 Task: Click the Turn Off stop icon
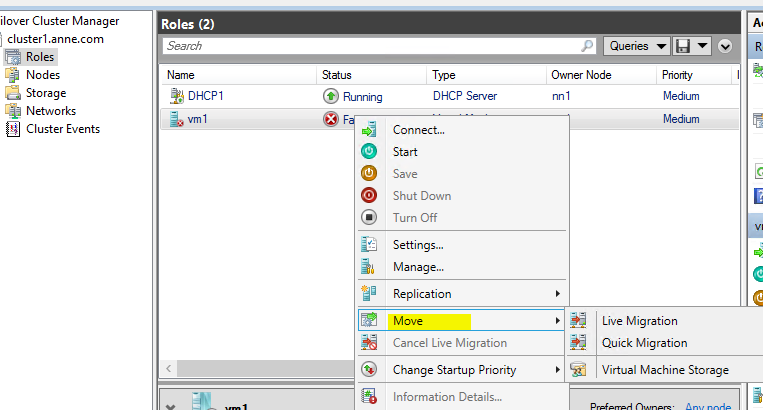coord(369,217)
